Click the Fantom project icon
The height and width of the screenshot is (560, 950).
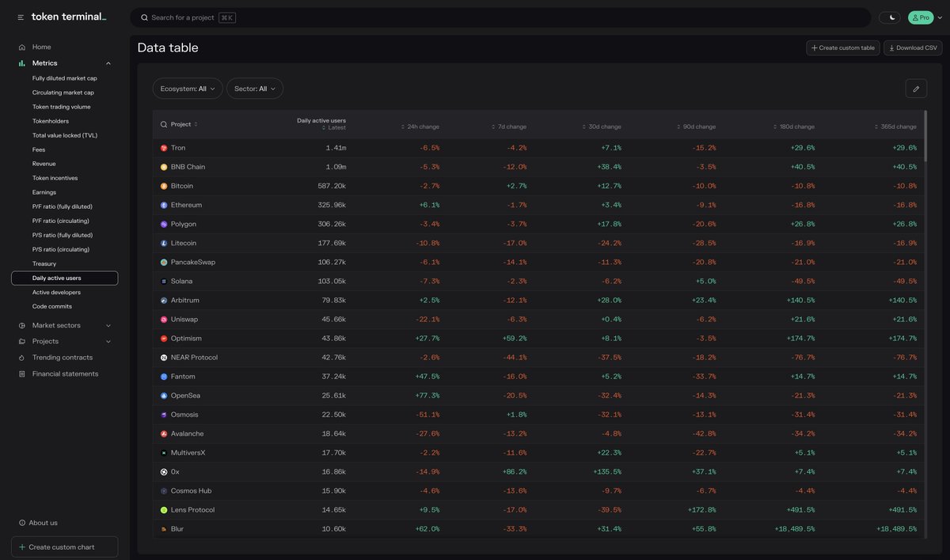pos(164,376)
